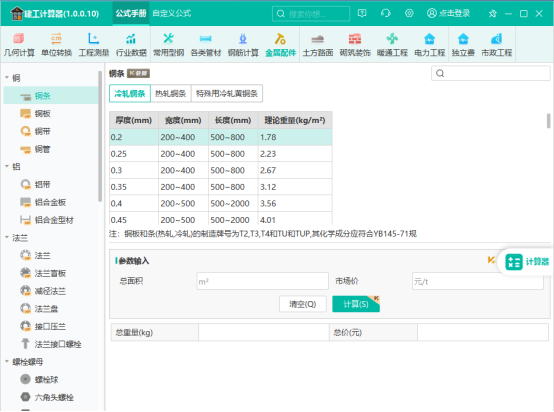
Task: Switch to the 自定义公式 tab
Action: (x=172, y=13)
